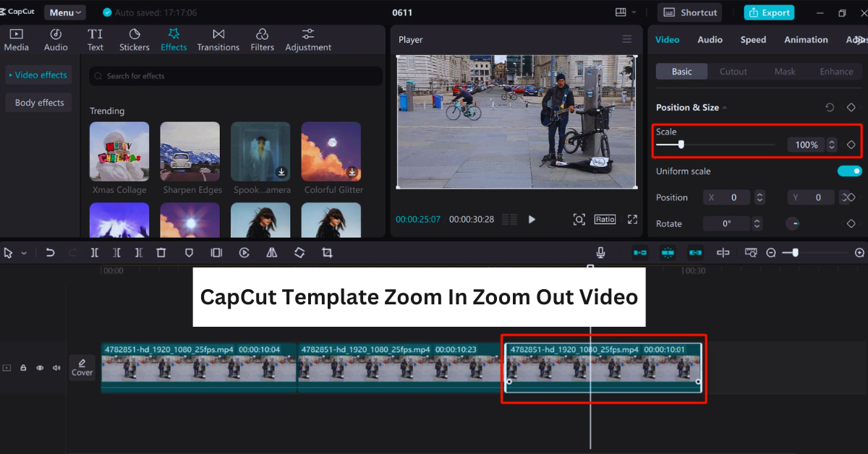868x454 pixels.
Task: Switch to the Speed tab
Action: click(x=753, y=40)
